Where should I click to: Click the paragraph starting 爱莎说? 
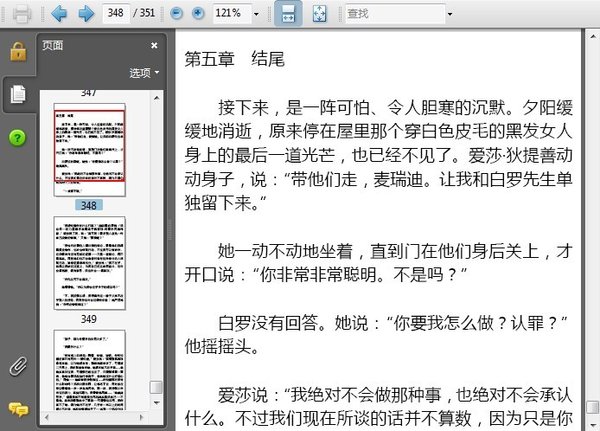[x=378, y=407]
